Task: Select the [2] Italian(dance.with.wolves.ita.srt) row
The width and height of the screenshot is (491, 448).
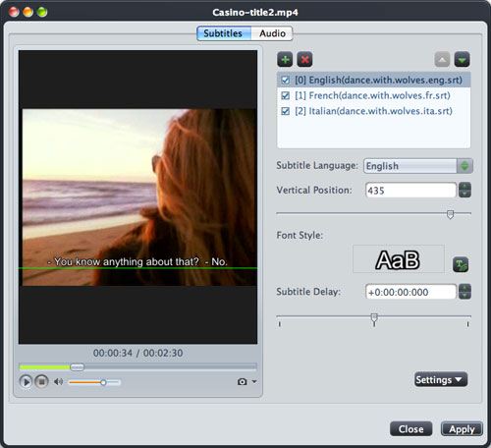Action: coord(374,111)
